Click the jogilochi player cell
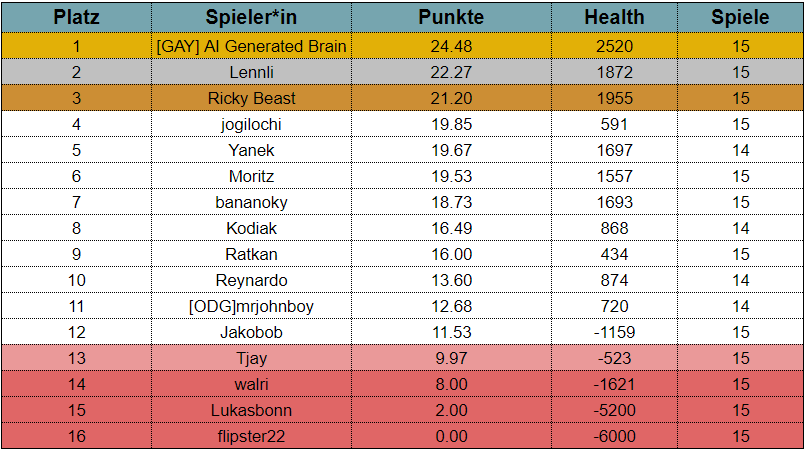805x451 pixels. 252,124
